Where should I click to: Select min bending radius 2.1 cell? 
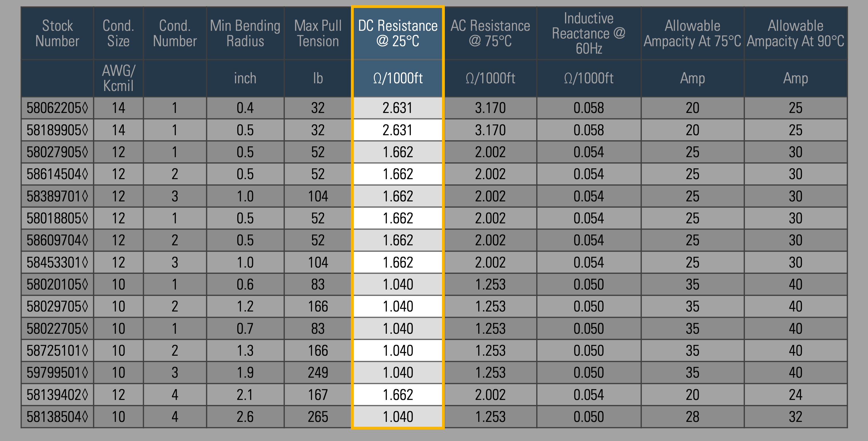click(245, 395)
